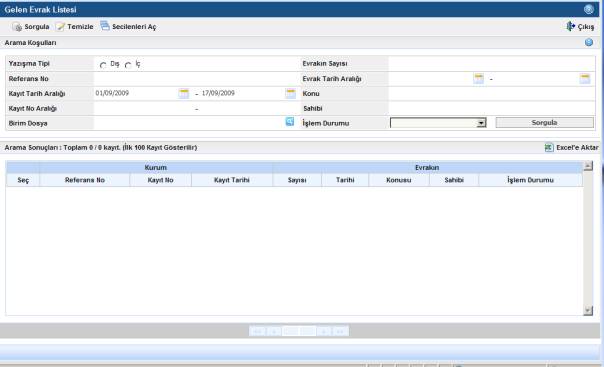Image resolution: width=604 pixels, height=367 pixels.
Task: Click the Konusu column header
Action: point(399,180)
